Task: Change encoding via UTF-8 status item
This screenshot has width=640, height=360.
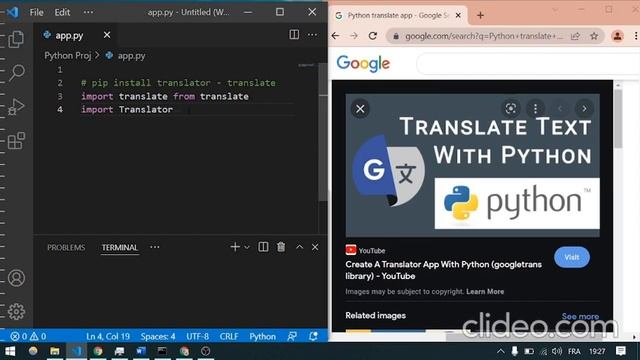Action: pos(198,336)
